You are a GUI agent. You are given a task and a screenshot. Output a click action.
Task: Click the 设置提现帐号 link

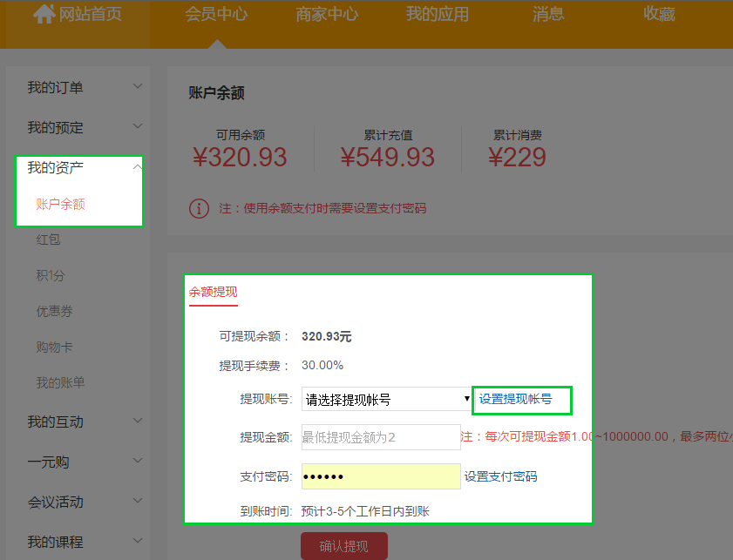click(x=515, y=400)
